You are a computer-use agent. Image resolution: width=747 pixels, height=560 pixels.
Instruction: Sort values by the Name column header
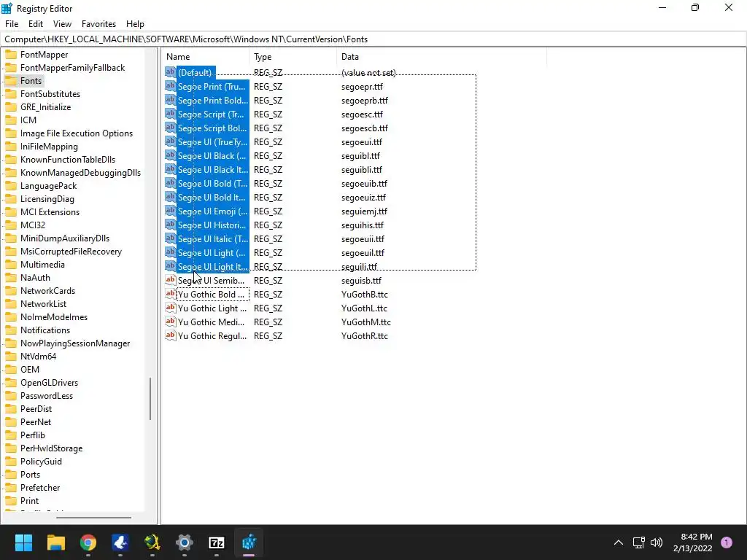click(205, 57)
